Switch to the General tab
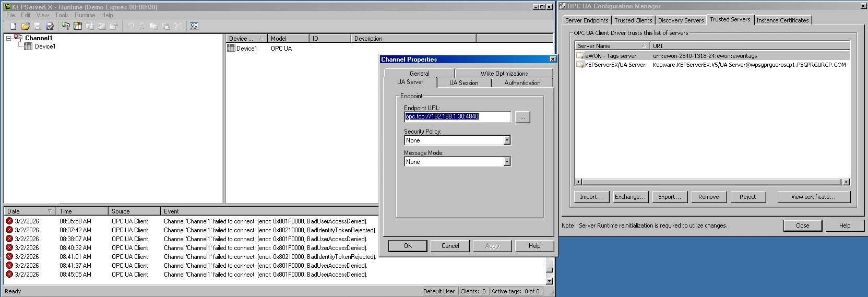This screenshot has width=868, height=297. click(x=420, y=74)
